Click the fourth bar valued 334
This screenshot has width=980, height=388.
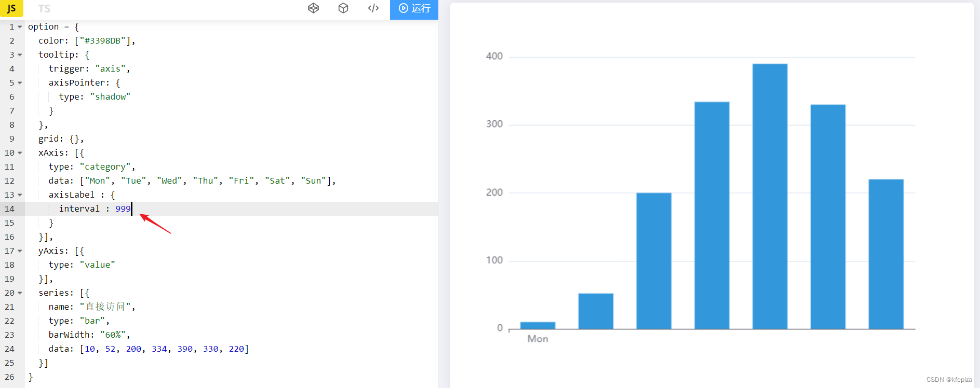point(712,215)
